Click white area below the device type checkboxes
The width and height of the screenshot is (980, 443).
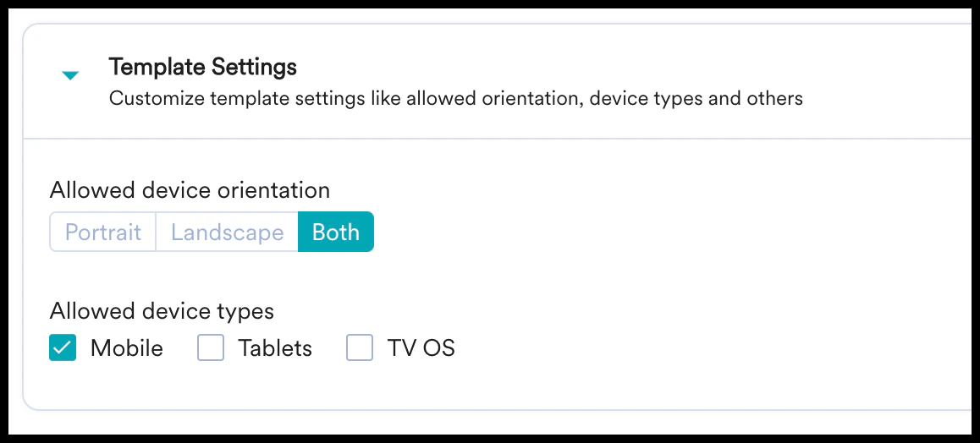pyautogui.click(x=493, y=386)
